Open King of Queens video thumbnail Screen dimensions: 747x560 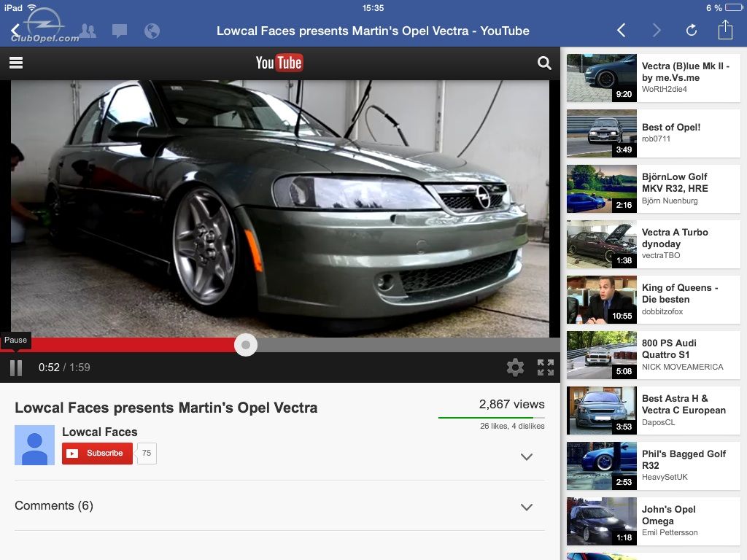tap(602, 300)
